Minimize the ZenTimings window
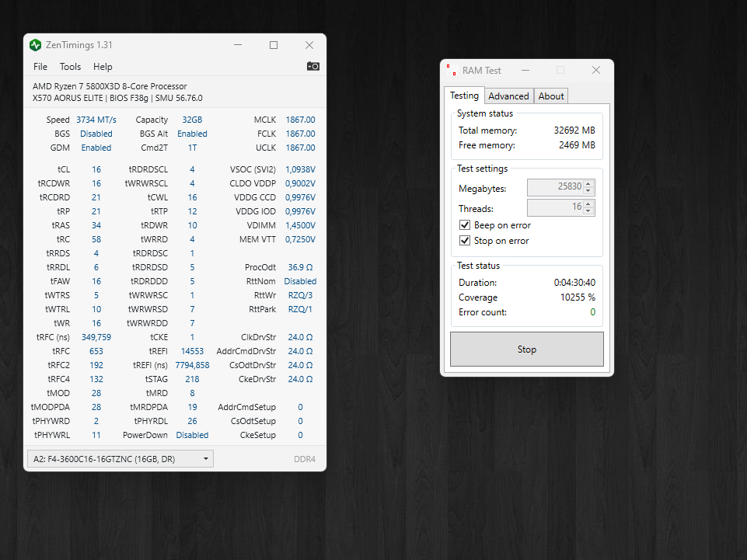This screenshot has height=560, width=747. pyautogui.click(x=238, y=45)
